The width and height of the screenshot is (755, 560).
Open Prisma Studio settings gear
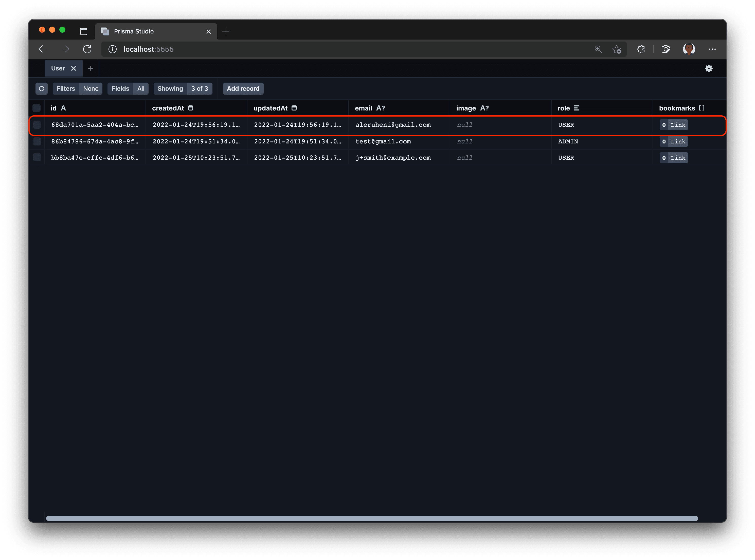click(x=709, y=68)
